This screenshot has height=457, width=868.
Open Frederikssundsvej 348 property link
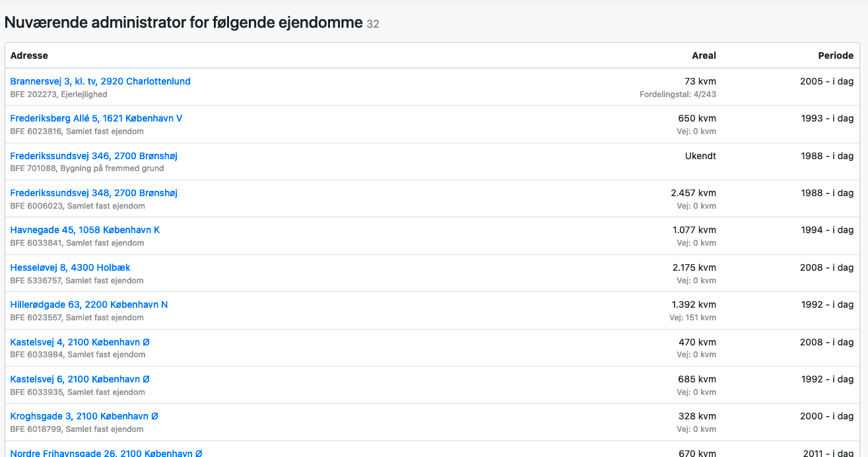pyautogui.click(x=94, y=193)
